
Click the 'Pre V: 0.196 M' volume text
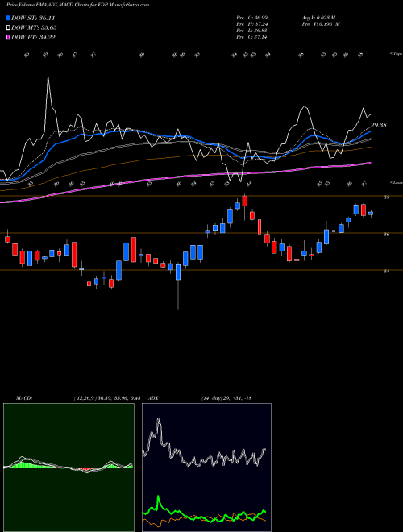point(321,24)
